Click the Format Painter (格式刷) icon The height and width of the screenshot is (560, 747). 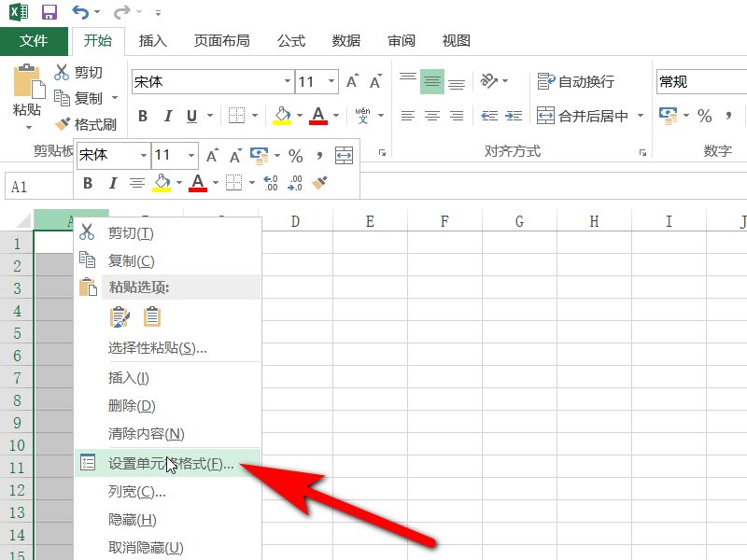point(63,122)
